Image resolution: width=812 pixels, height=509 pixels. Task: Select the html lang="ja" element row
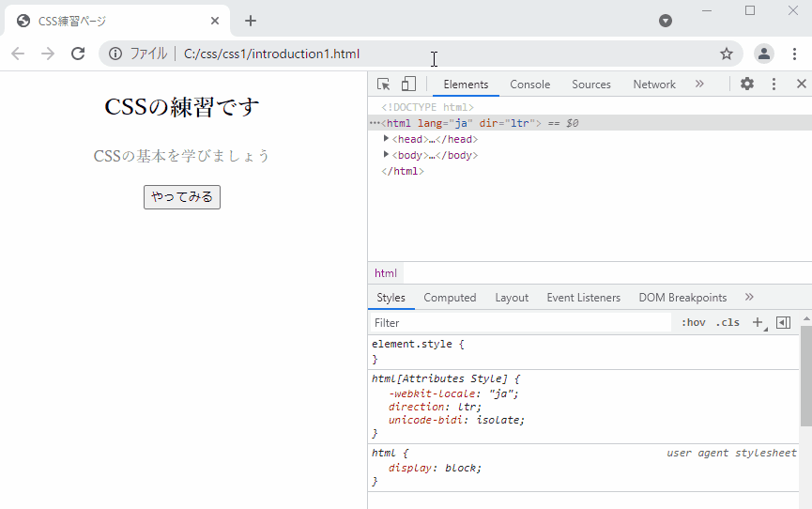click(590, 123)
